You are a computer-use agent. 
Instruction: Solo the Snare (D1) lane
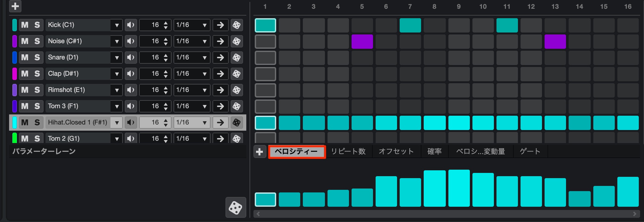pos(37,58)
